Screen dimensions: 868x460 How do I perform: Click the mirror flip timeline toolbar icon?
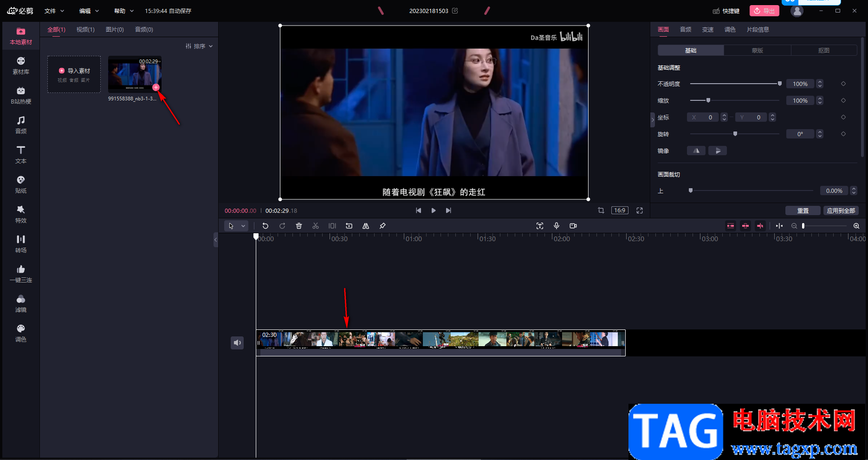[x=366, y=226]
